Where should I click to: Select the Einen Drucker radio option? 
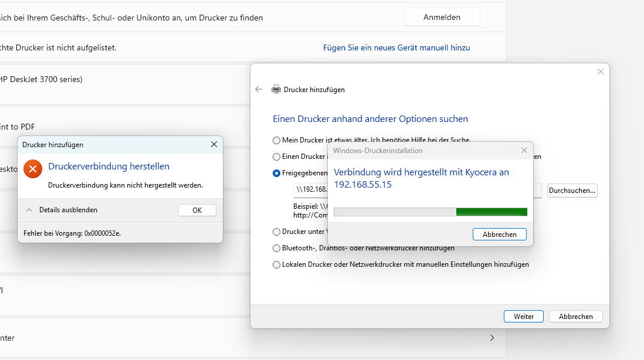click(276, 157)
